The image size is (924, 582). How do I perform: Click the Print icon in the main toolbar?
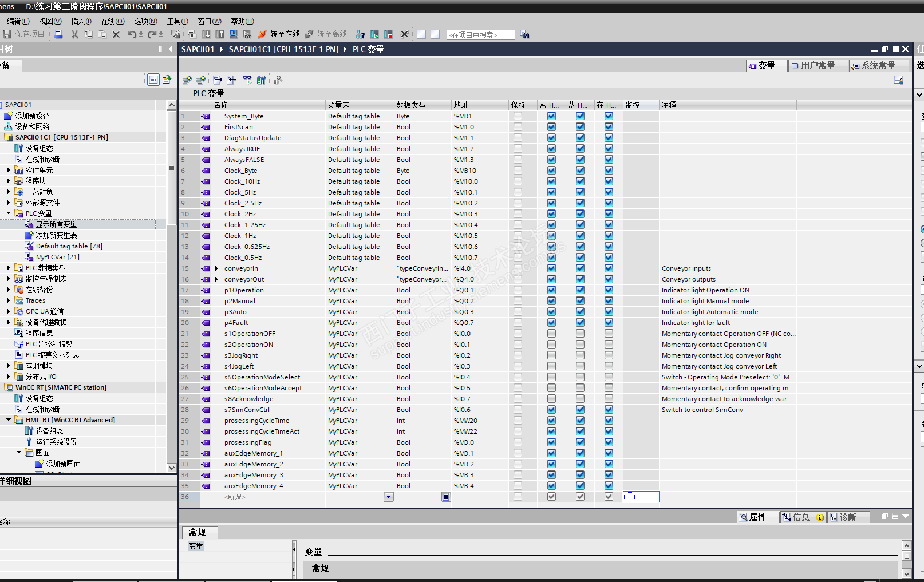[x=58, y=34]
